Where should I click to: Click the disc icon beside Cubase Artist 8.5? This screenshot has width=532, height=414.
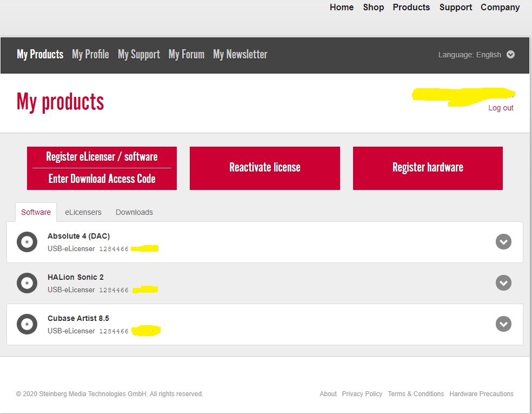[27, 324]
